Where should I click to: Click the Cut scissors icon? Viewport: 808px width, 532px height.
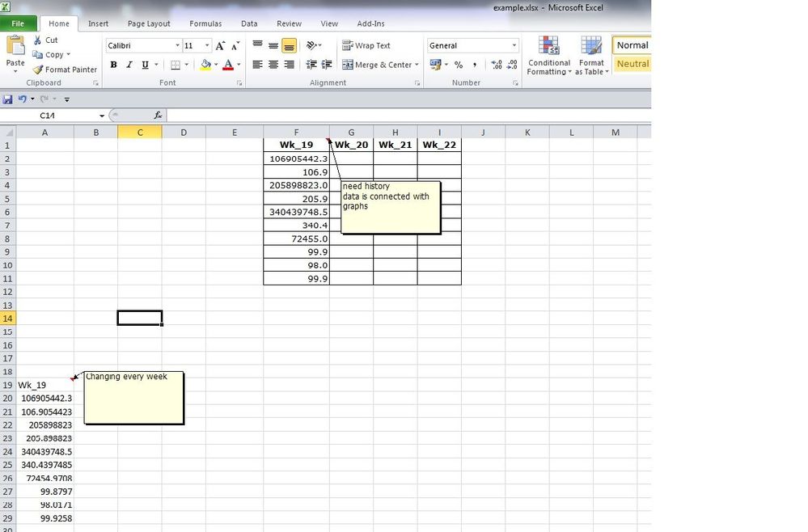37,40
